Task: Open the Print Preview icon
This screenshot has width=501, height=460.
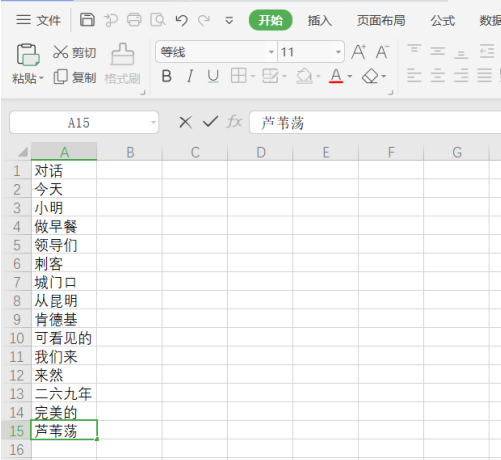Action: (158, 20)
